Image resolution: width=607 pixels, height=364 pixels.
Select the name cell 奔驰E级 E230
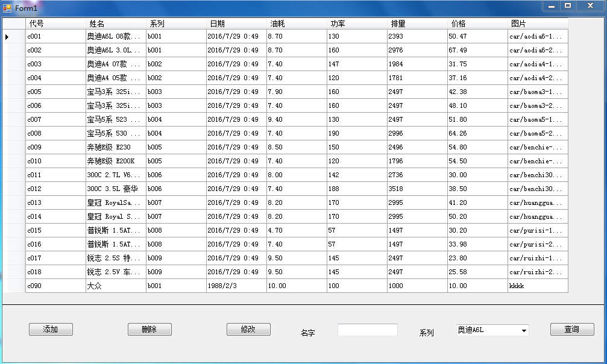(x=116, y=147)
